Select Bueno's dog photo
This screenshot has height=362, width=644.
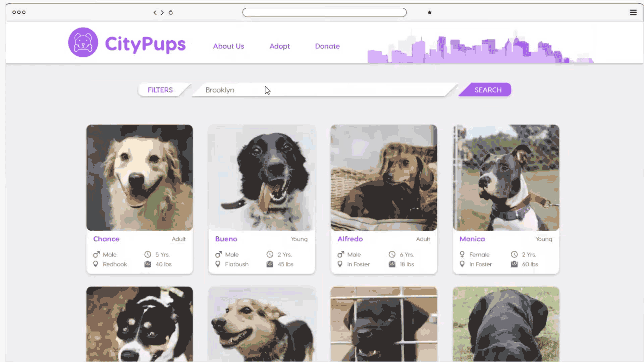[x=262, y=178]
